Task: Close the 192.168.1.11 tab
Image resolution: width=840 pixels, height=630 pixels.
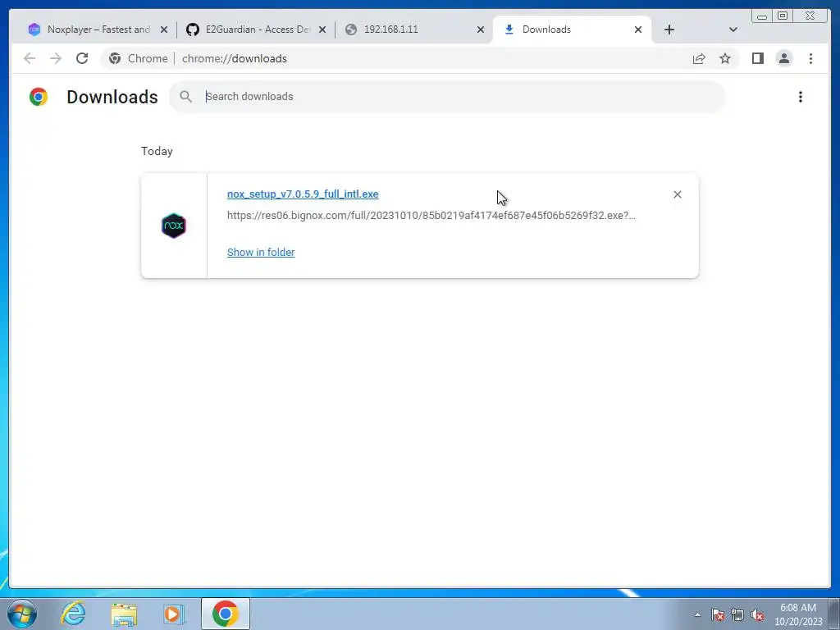Action: point(481,30)
